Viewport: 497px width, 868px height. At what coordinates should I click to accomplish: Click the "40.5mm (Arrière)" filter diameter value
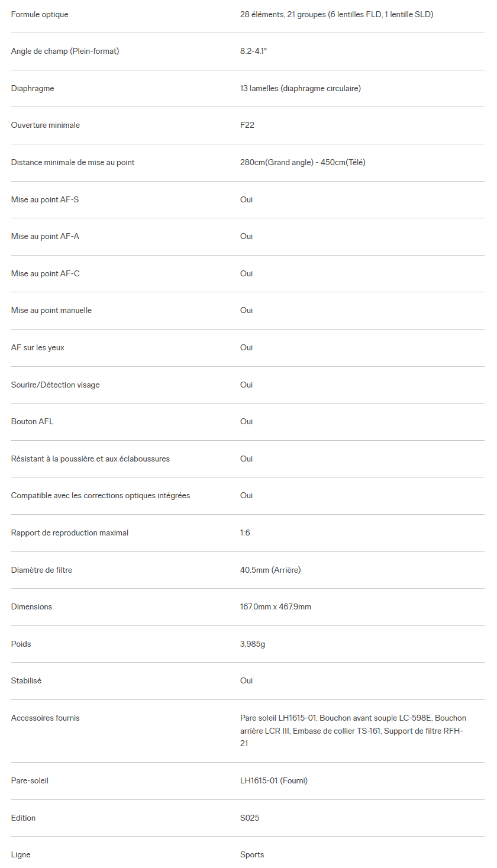(270, 570)
